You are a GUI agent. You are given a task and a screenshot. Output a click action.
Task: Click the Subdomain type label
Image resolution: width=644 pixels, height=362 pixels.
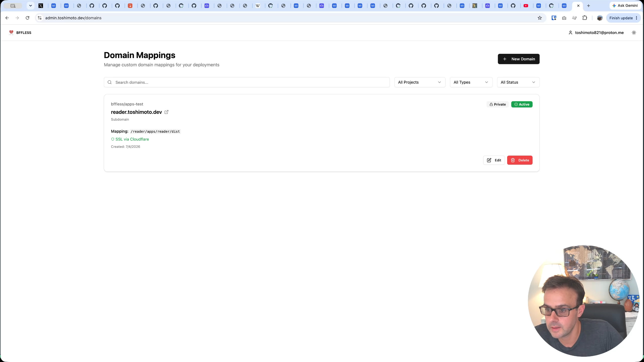coord(120,119)
